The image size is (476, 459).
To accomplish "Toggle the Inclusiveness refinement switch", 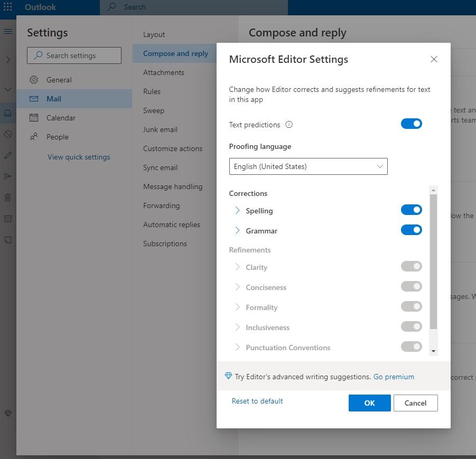I will click(x=412, y=326).
